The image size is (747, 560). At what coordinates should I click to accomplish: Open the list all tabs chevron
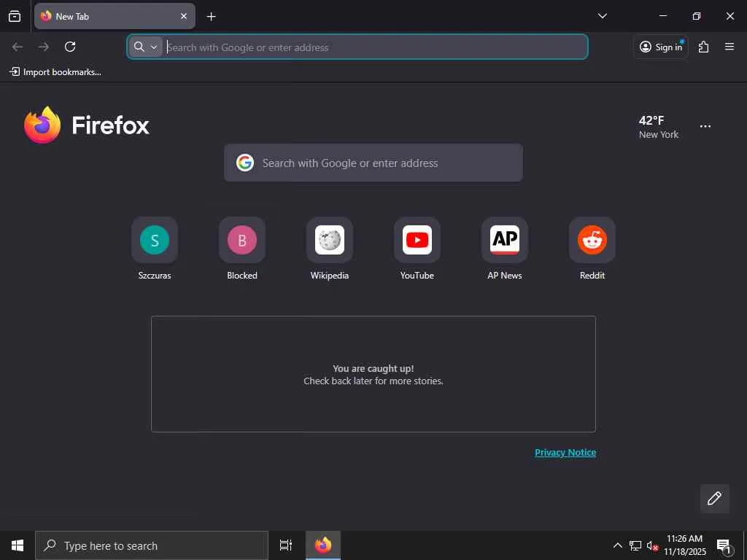click(x=602, y=16)
